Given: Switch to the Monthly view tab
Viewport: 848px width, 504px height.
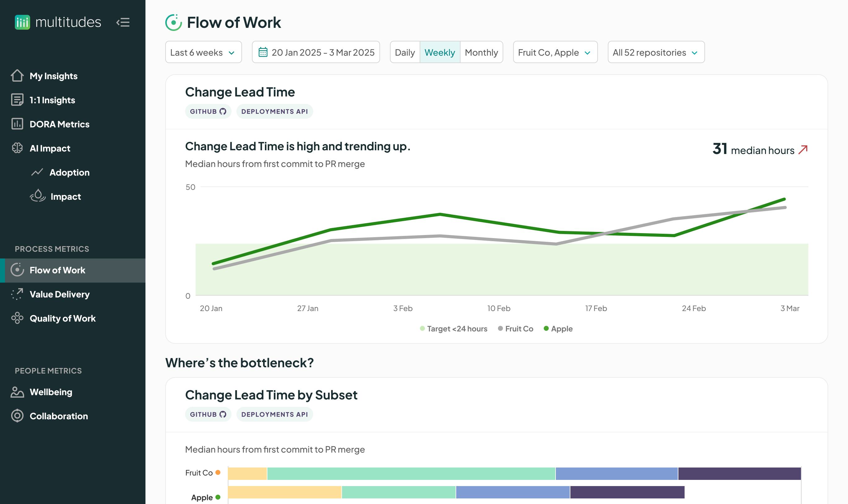Looking at the screenshot, I should click(x=481, y=52).
